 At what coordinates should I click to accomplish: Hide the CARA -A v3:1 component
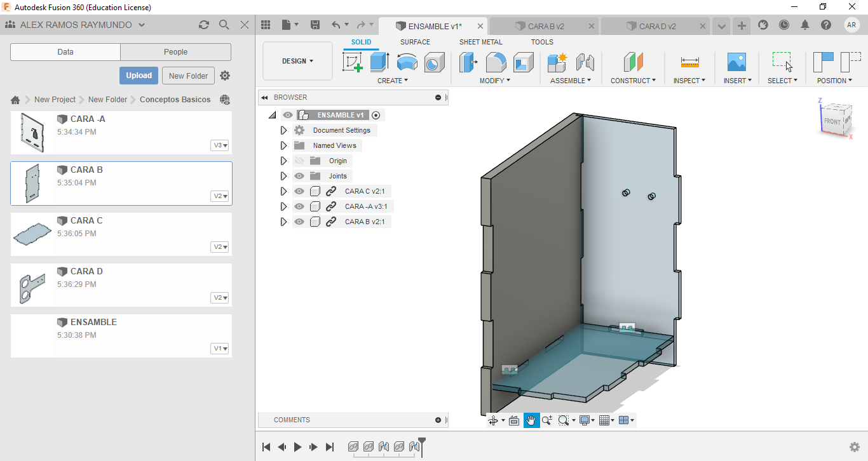(x=299, y=206)
